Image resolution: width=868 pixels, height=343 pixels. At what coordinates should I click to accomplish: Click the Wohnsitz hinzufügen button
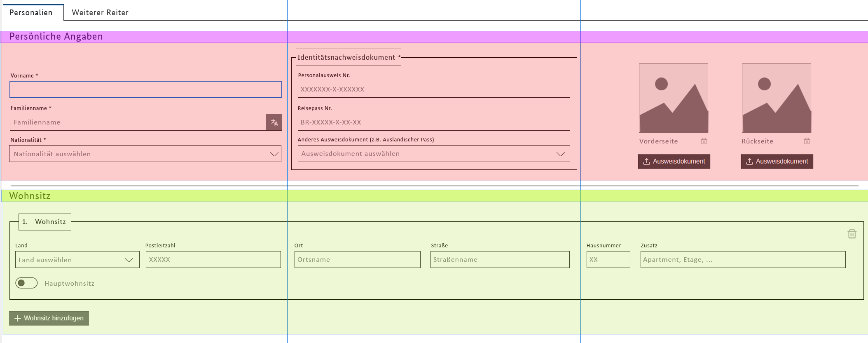[x=49, y=318]
